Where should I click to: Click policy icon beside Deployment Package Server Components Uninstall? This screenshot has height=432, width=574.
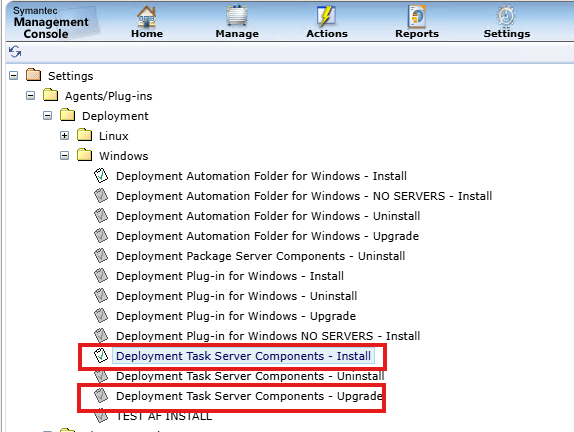101,256
